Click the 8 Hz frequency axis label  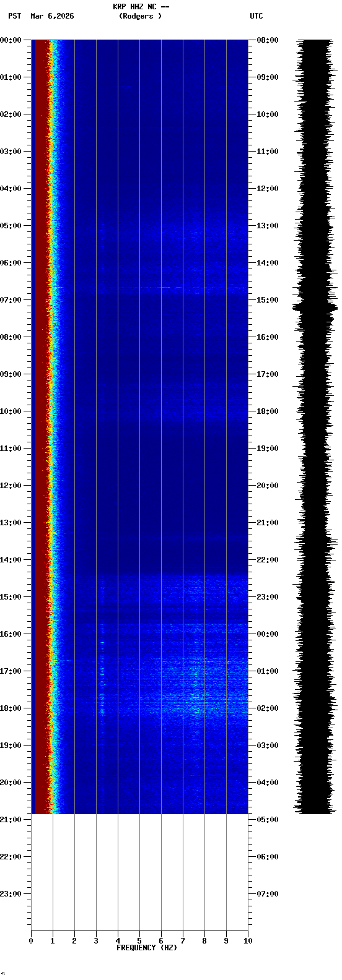[204, 941]
